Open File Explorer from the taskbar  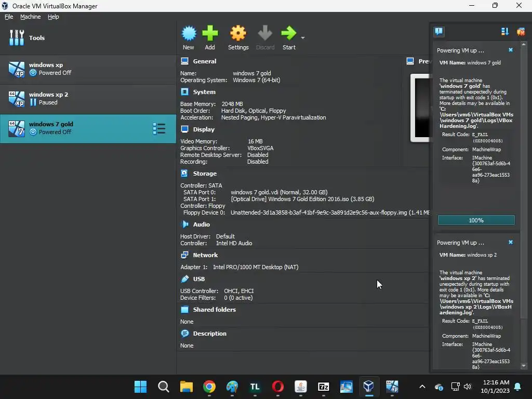click(x=187, y=387)
